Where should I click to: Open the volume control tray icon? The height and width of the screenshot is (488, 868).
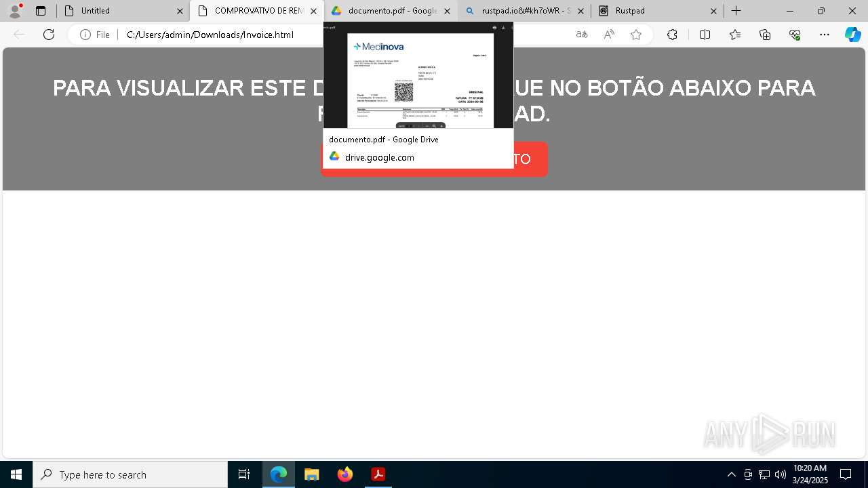pos(781,474)
